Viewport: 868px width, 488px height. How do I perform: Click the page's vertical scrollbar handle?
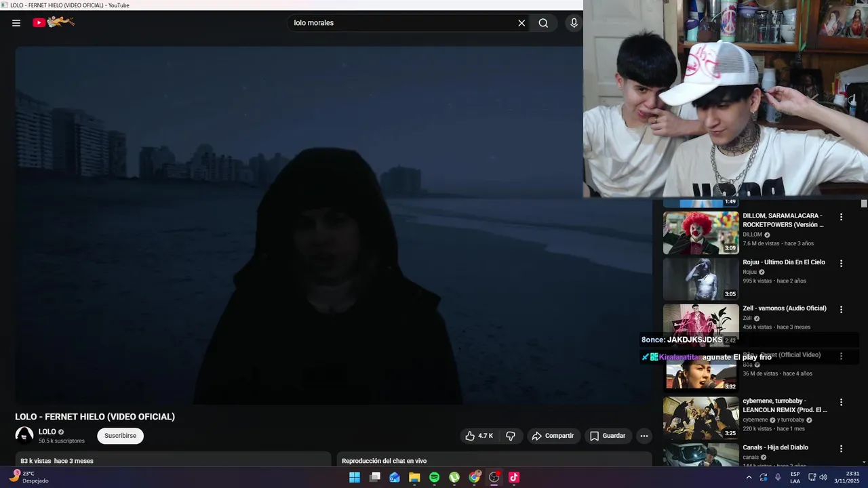pyautogui.click(x=864, y=203)
